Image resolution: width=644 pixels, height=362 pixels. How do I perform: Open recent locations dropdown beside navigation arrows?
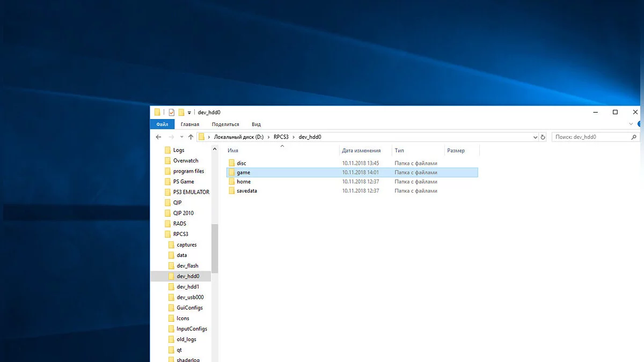click(x=182, y=137)
